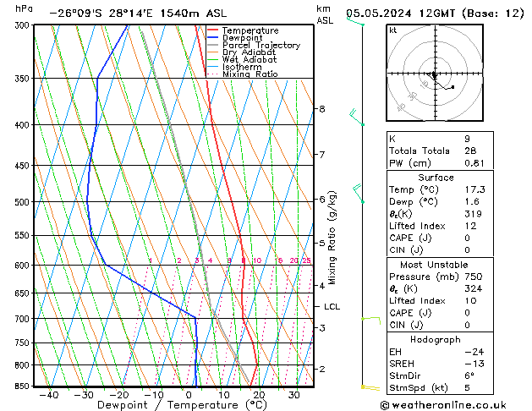Click the Mixing Ratio (g/kg) vertical label
Image resolution: width=532 pixels, height=411 pixels.
pyautogui.click(x=332, y=238)
